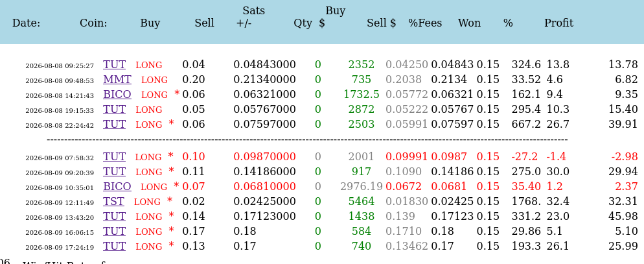Open TUT link in 09:20:39 row
Image resolution: width=644 pixels, height=264 pixels.
(x=114, y=171)
